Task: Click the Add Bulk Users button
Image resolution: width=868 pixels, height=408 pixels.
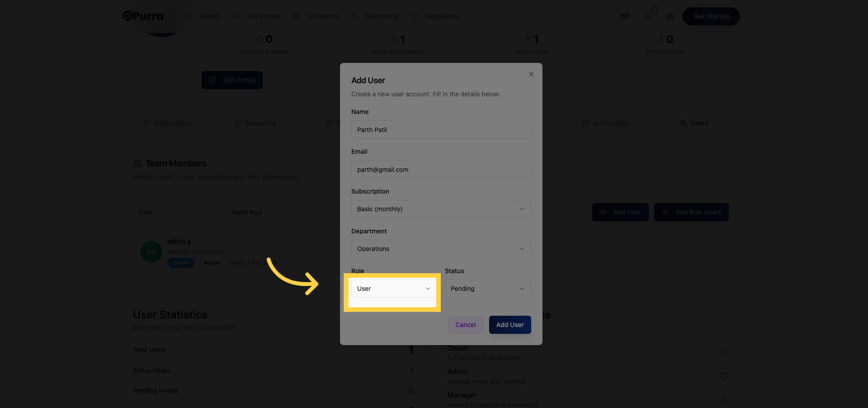Action: (x=691, y=212)
